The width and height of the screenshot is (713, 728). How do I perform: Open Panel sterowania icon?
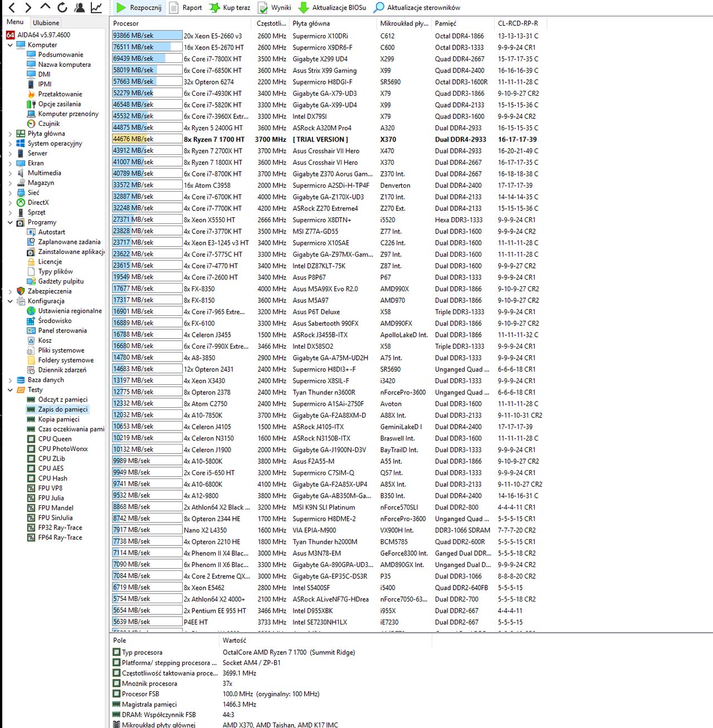tap(31, 331)
